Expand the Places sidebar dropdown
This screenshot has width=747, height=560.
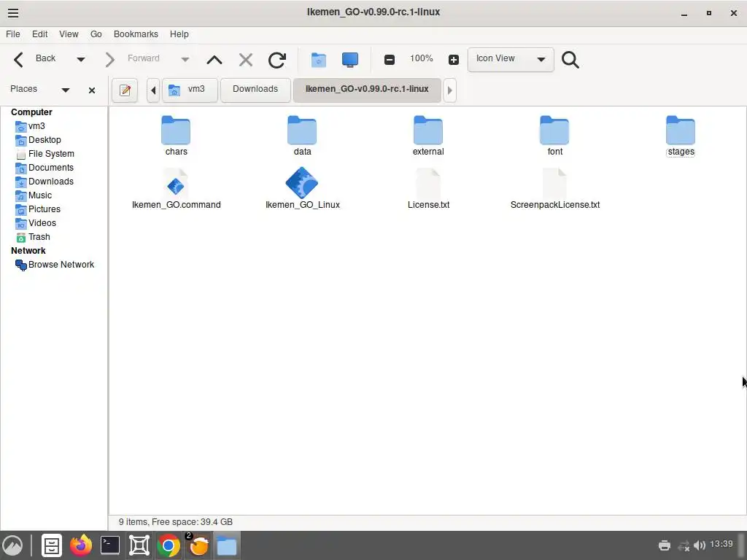(x=65, y=90)
